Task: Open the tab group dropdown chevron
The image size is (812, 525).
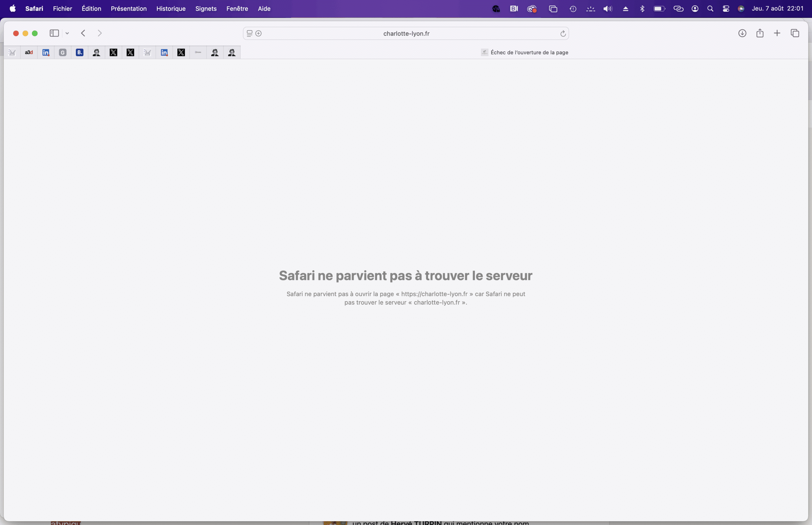Action: [67, 33]
